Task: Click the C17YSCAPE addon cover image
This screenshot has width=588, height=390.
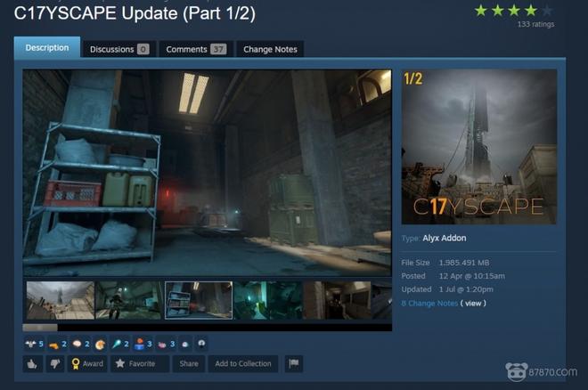Action: click(x=479, y=147)
